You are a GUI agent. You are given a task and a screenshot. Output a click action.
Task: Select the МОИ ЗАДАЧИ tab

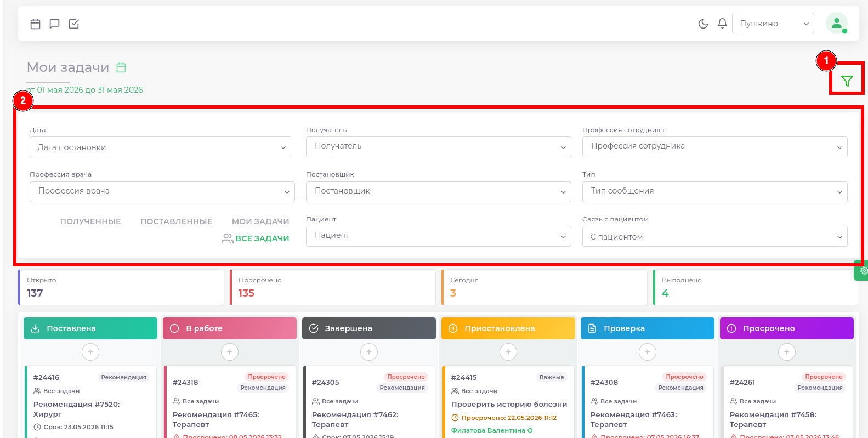tap(260, 221)
